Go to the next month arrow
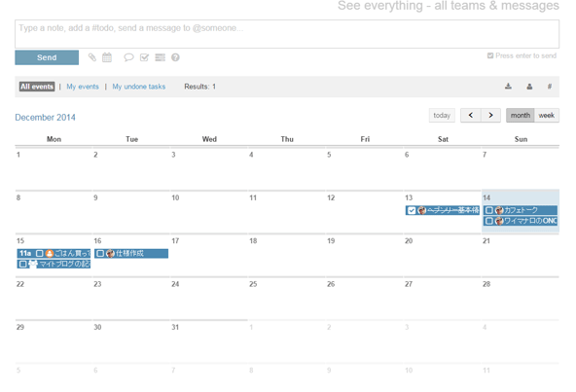This screenshot has width=576, height=392. tap(490, 116)
